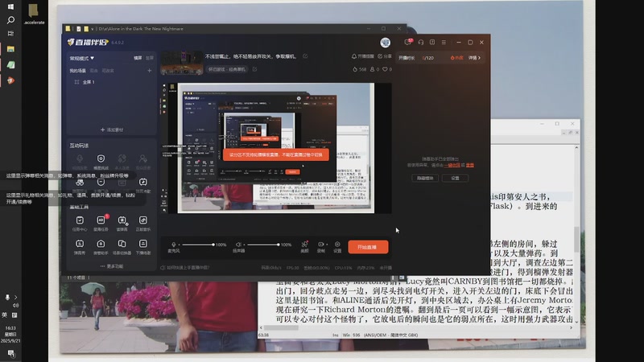Click 开播提醒 broadcast reminder bell
The height and width of the screenshot is (362, 644).
click(x=363, y=56)
